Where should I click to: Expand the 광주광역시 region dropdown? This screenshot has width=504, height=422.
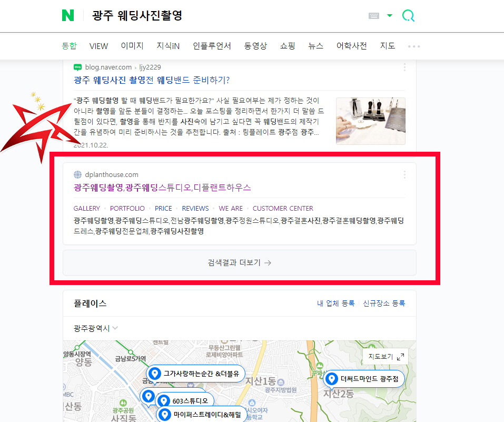tap(96, 328)
